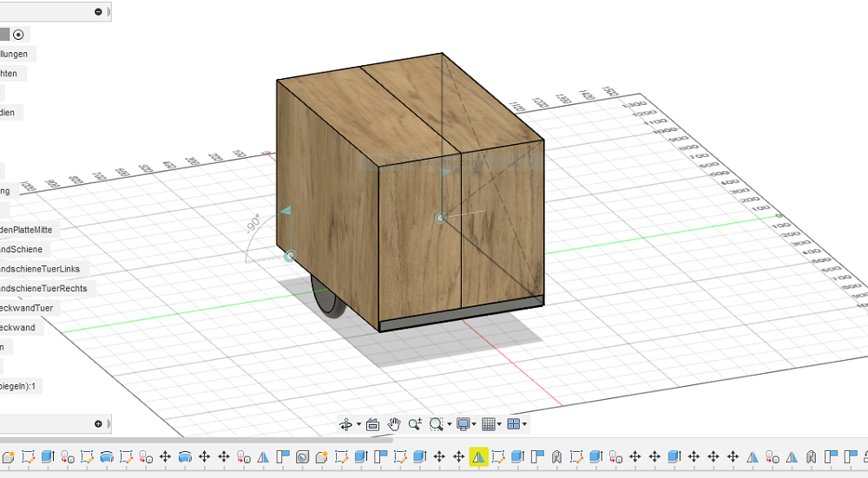This screenshot has width=868, height=478.
Task: Click the WandschieneTuerRechts component entry
Action: (43, 288)
